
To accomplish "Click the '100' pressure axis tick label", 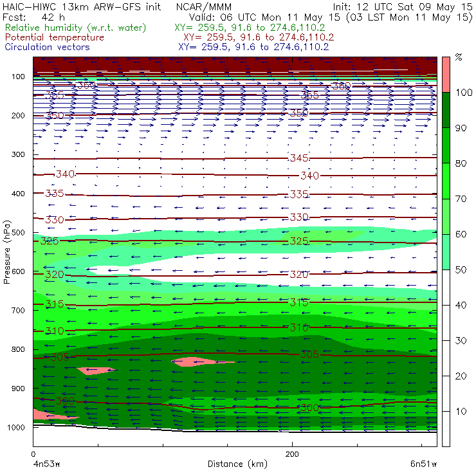I will click(18, 77).
